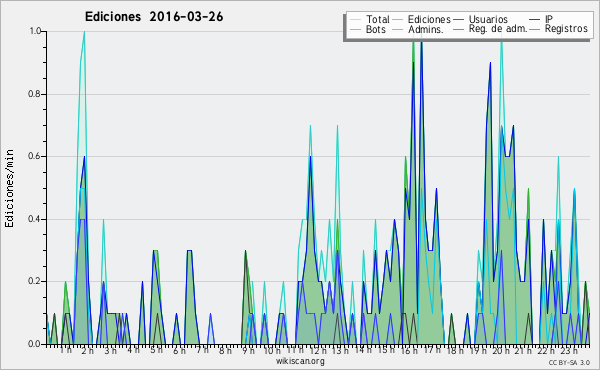Click the y-axis value 0.2

pos(35,281)
